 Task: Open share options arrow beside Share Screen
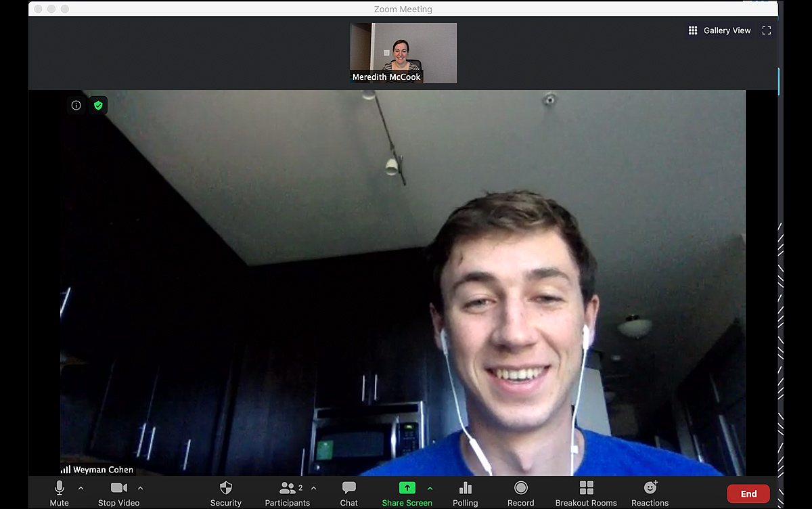tap(430, 488)
